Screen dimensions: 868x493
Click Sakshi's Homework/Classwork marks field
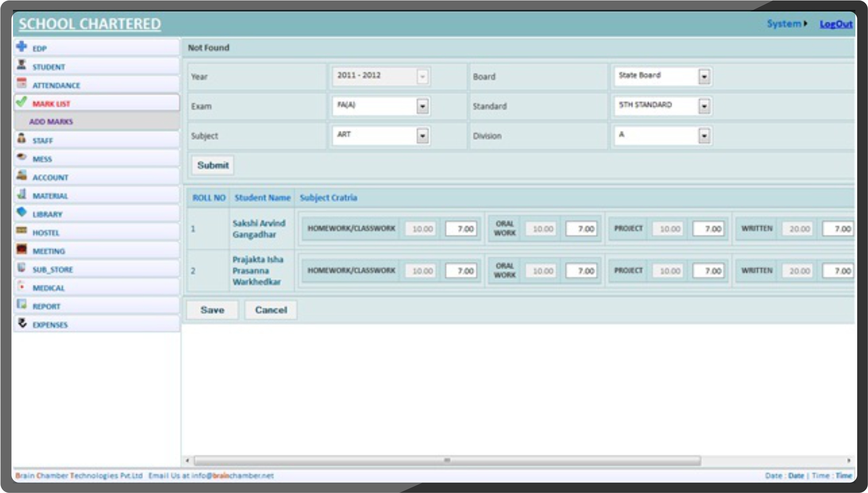[x=461, y=229]
